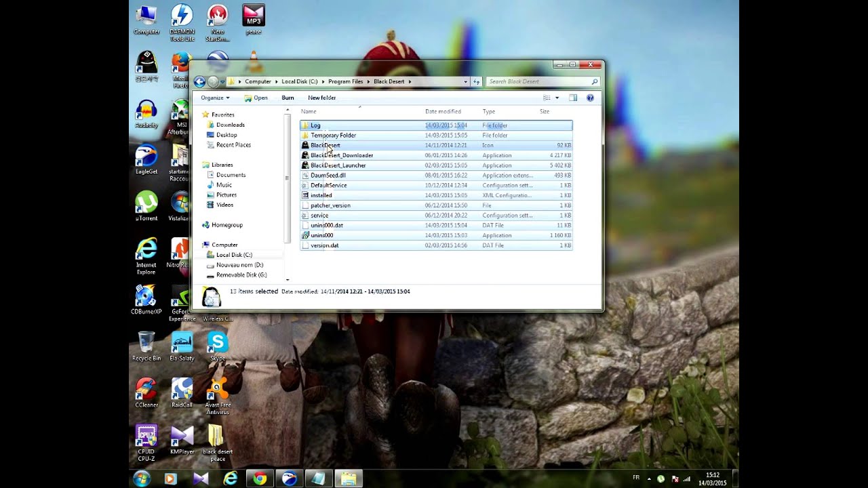Open Explorer help question mark icon

590,98
